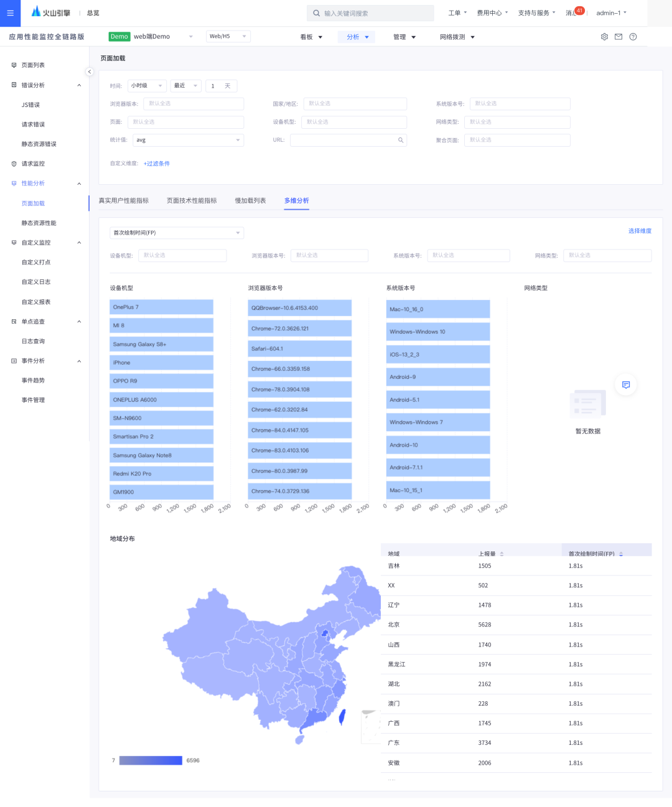This screenshot has height=807, width=672.
Task: Open the 看板 menu in the top bar
Action: coord(310,37)
